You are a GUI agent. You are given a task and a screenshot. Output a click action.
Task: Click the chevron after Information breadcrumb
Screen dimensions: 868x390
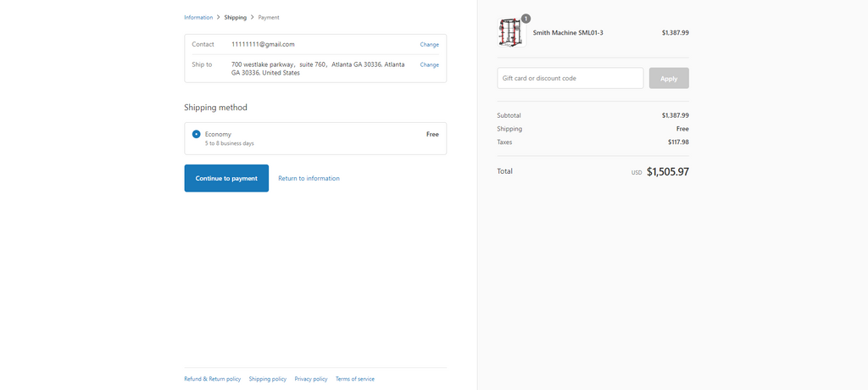[x=219, y=17]
